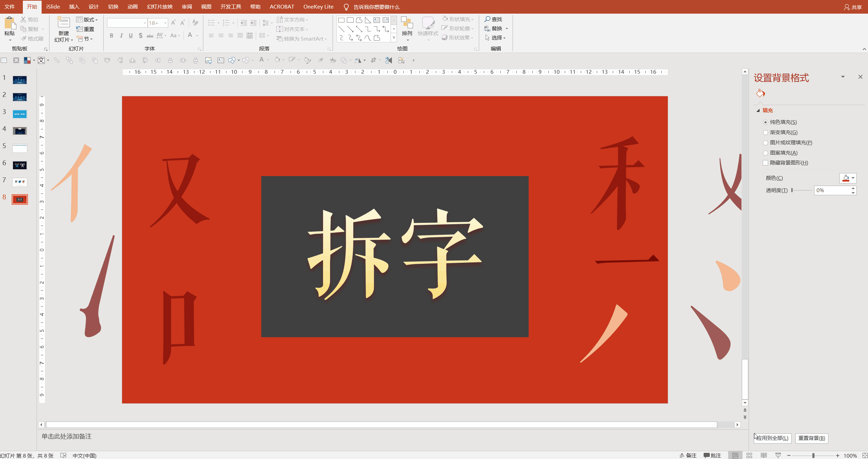Select 渐变填充 fill option
Screen dimensions: 868x459
(x=766, y=132)
